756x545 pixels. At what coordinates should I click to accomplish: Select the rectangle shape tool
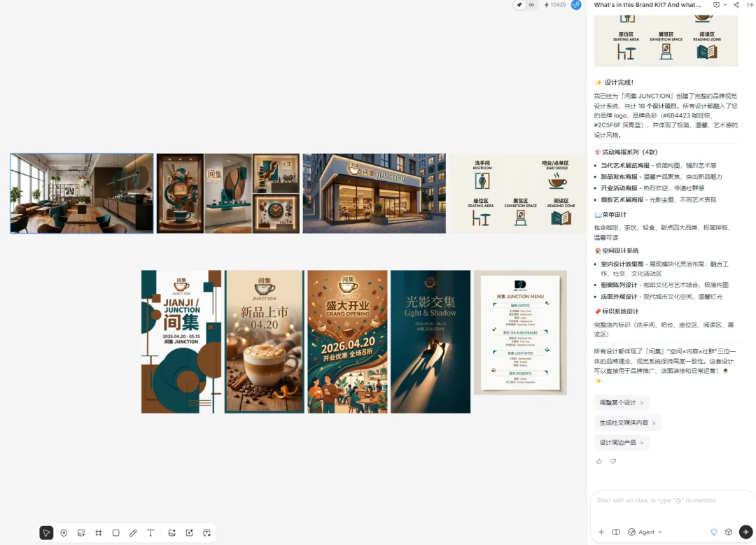pyautogui.click(x=115, y=533)
